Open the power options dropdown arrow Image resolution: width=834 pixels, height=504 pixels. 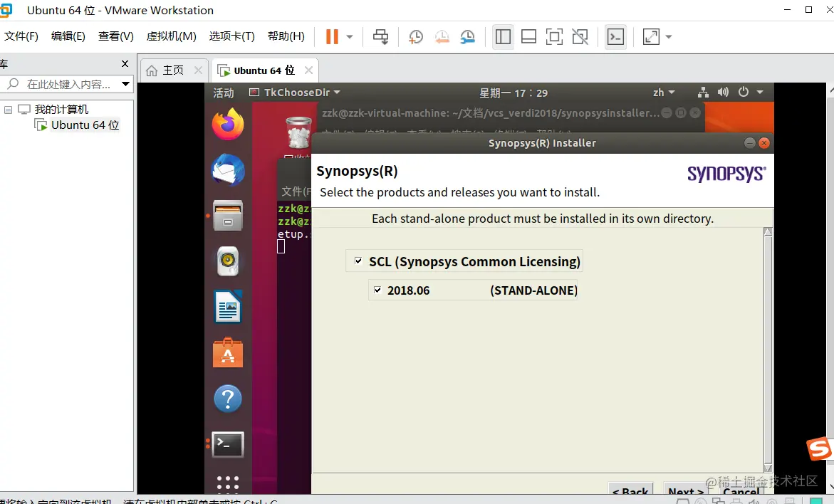coord(350,37)
